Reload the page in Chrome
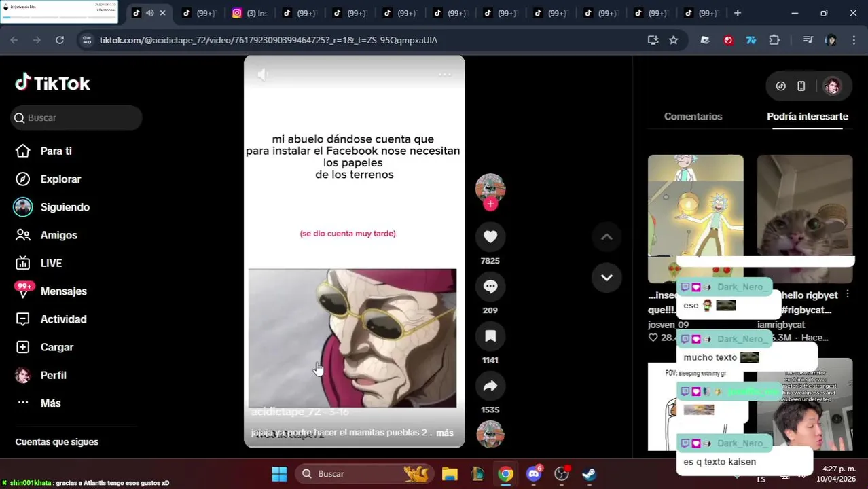This screenshot has height=489, width=868. [60, 40]
